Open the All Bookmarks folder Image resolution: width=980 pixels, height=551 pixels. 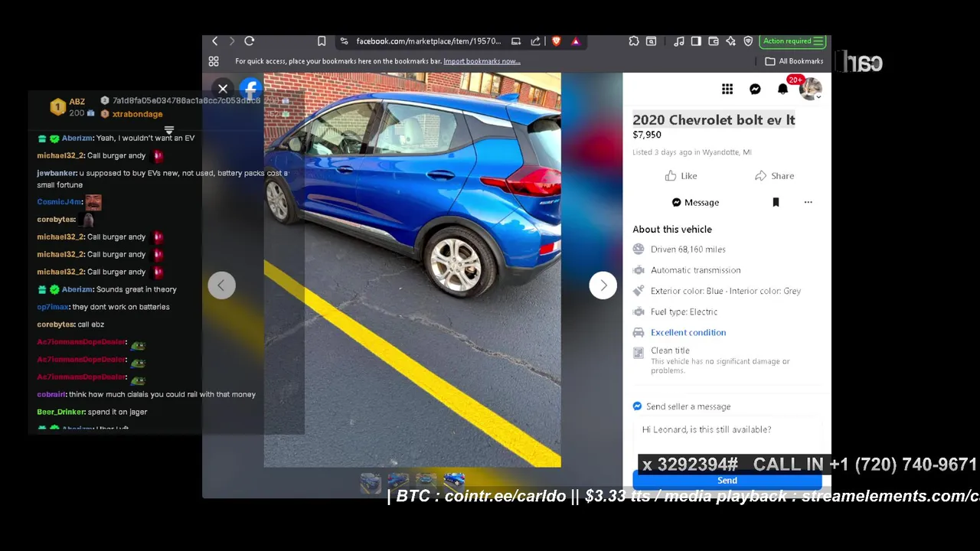tap(795, 61)
